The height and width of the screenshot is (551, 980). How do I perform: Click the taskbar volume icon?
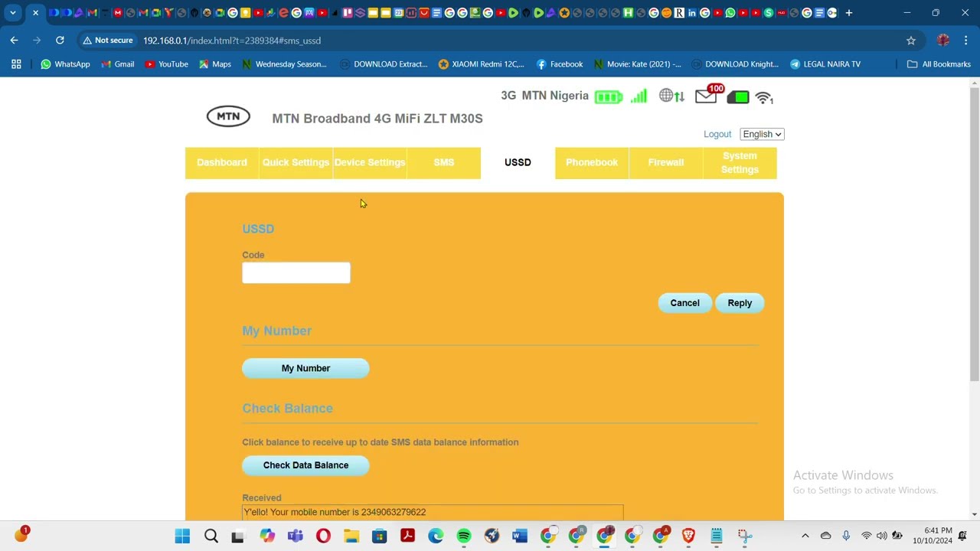[882, 536]
